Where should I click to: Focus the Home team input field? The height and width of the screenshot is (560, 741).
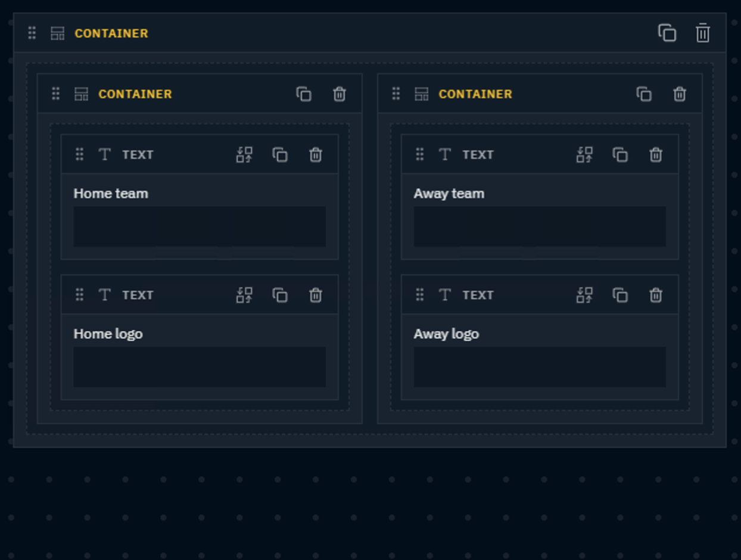coord(200,226)
